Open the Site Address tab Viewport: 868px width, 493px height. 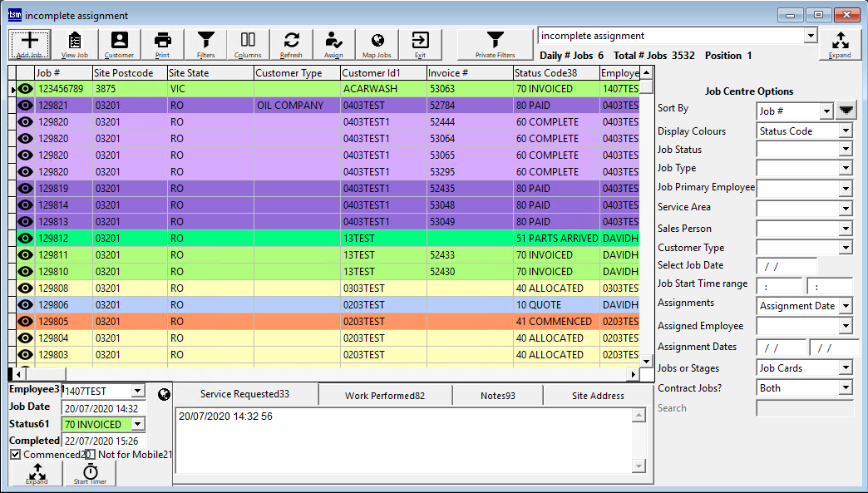coord(598,396)
